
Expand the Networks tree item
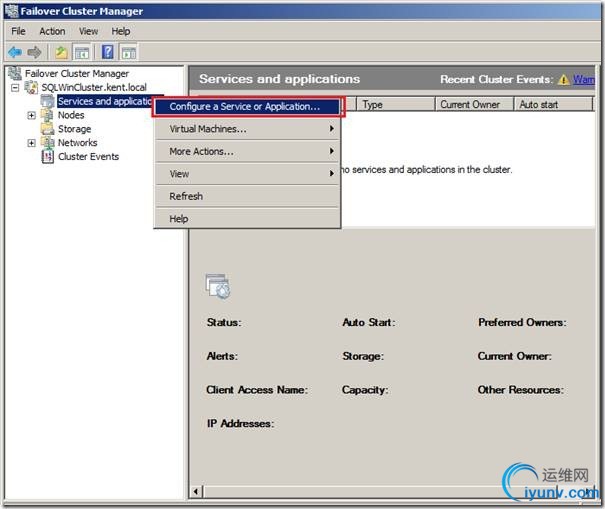[x=31, y=143]
